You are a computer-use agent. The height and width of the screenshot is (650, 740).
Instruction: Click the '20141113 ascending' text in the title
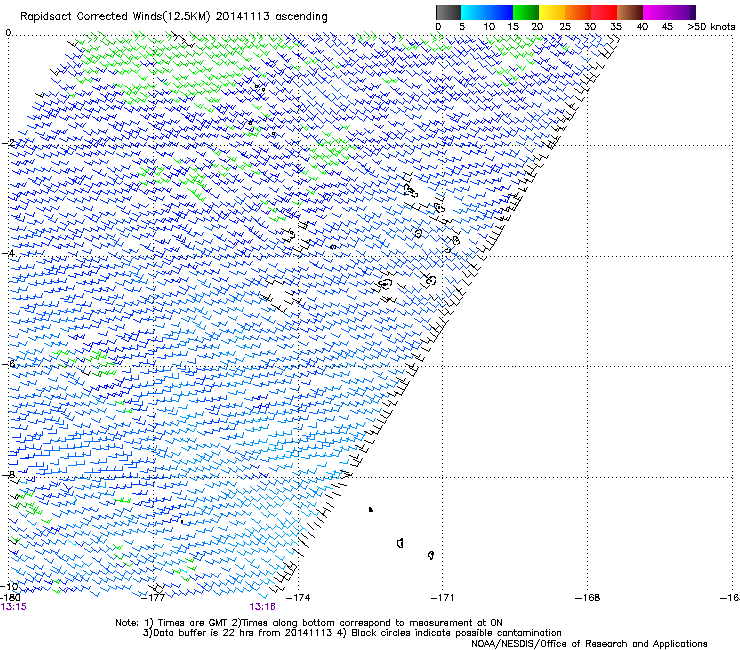[271, 16]
